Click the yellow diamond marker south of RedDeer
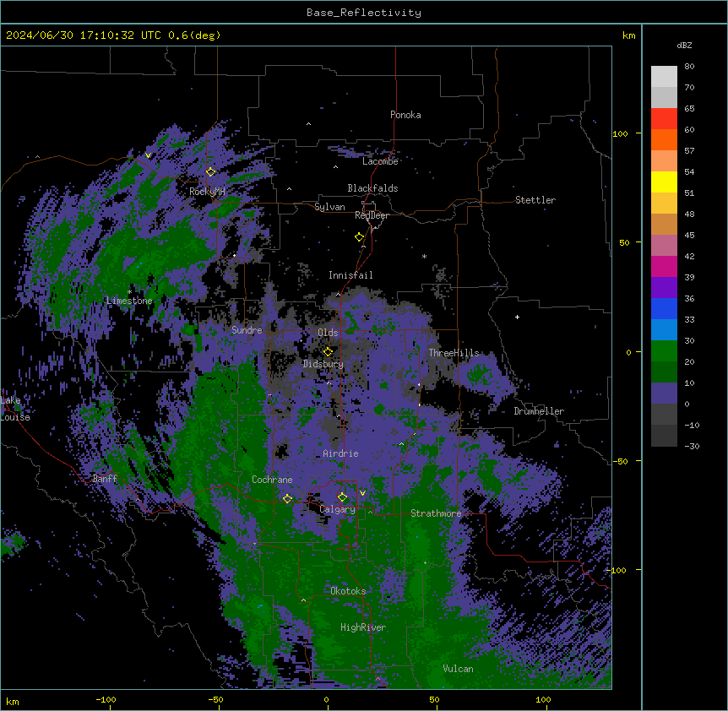 click(360, 236)
